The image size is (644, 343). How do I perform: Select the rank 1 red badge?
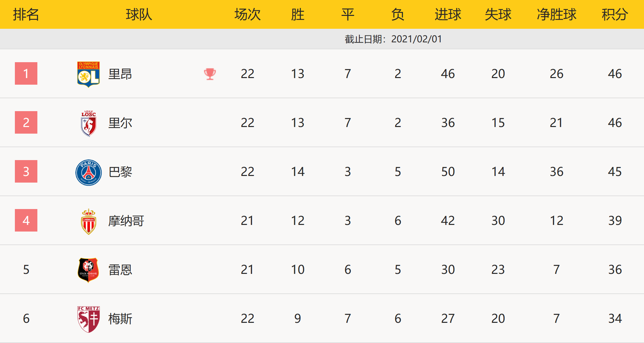(x=26, y=73)
